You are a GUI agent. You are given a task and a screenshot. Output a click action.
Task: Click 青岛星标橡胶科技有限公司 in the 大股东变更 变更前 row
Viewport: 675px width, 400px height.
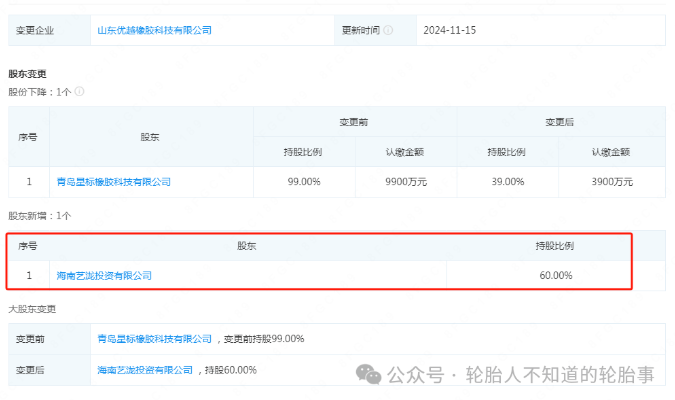[x=155, y=339]
